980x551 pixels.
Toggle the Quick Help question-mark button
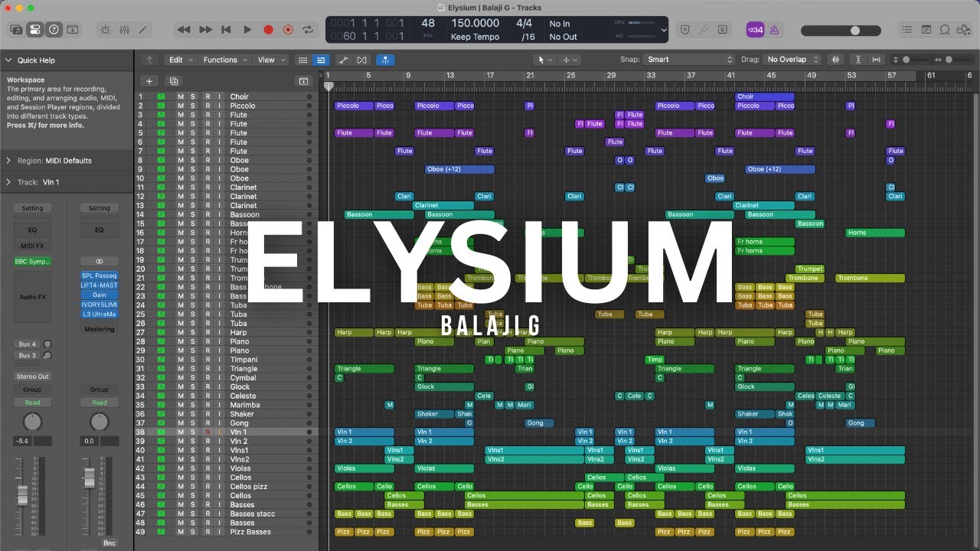(x=54, y=30)
